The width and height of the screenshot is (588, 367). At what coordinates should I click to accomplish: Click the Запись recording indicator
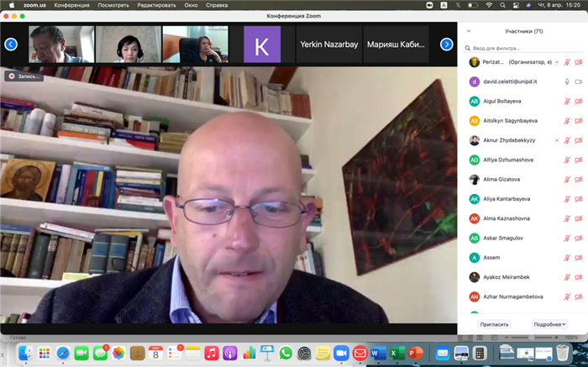coord(24,76)
